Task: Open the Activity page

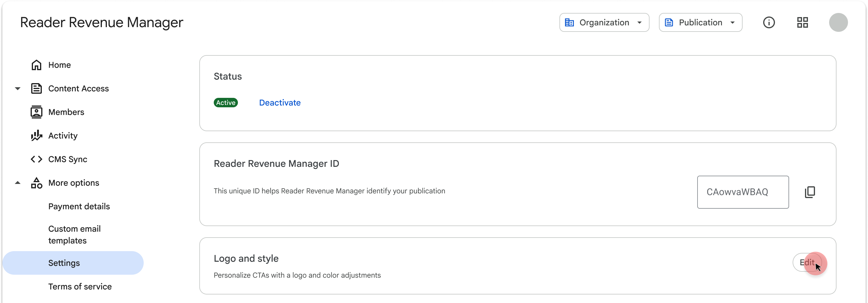Action: point(63,136)
